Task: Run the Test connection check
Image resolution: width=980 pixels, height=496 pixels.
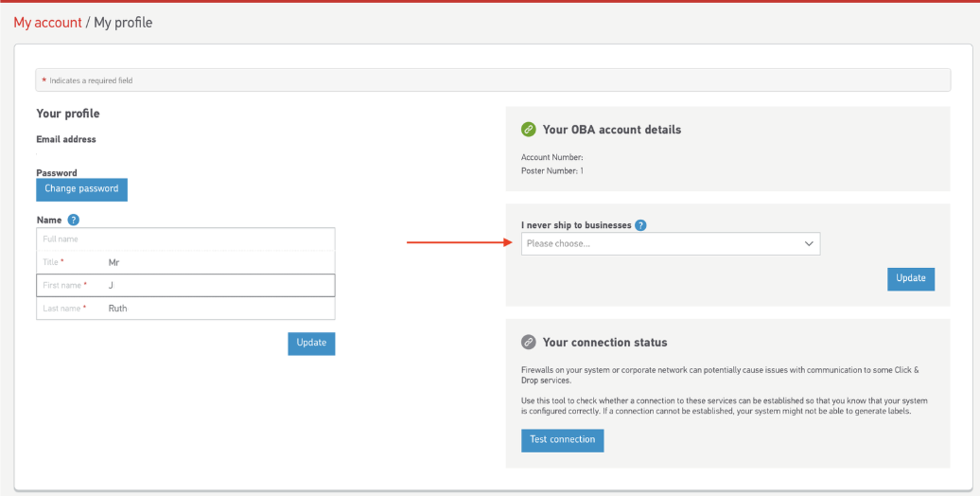Action: click(562, 440)
